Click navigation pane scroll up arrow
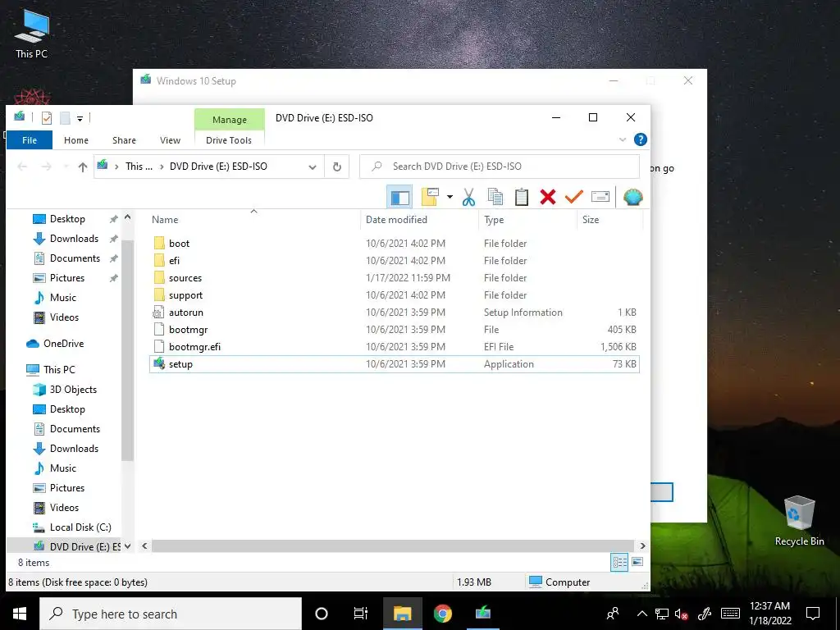 pos(127,217)
